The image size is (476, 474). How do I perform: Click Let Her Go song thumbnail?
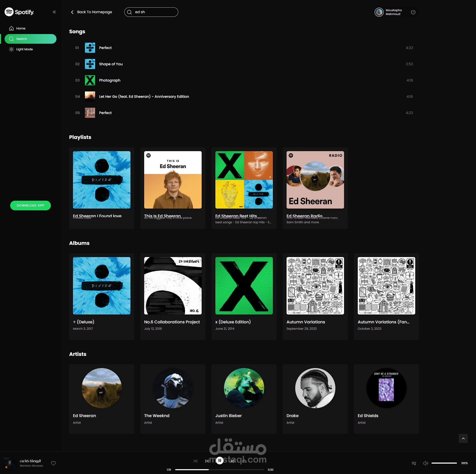[x=90, y=97]
